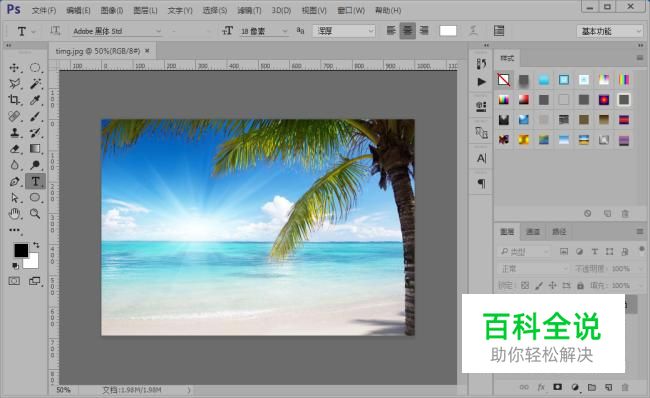
Task: Select the Magic Wand tool
Action: [x=35, y=84]
